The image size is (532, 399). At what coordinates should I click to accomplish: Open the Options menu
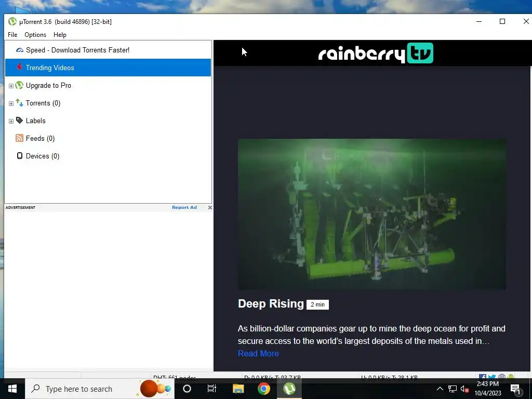click(x=35, y=35)
